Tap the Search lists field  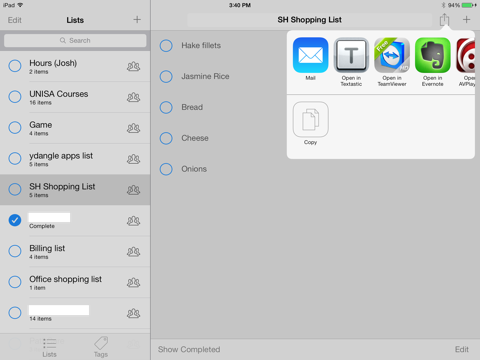(75, 40)
